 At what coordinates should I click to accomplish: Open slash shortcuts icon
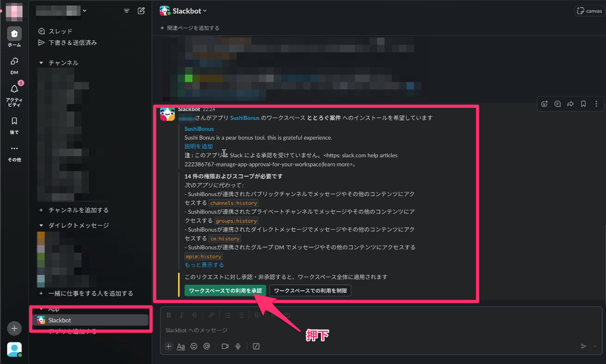click(256, 346)
